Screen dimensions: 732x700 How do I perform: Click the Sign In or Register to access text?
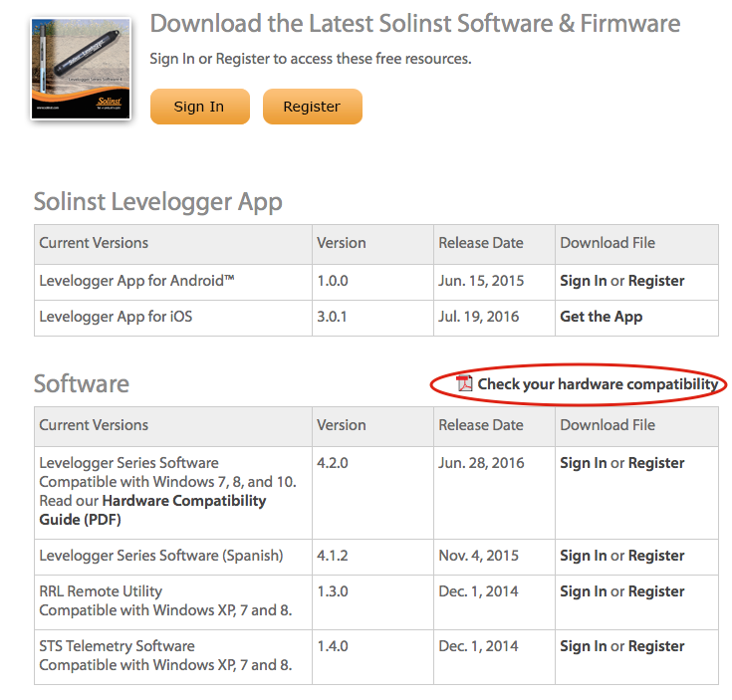(x=311, y=59)
